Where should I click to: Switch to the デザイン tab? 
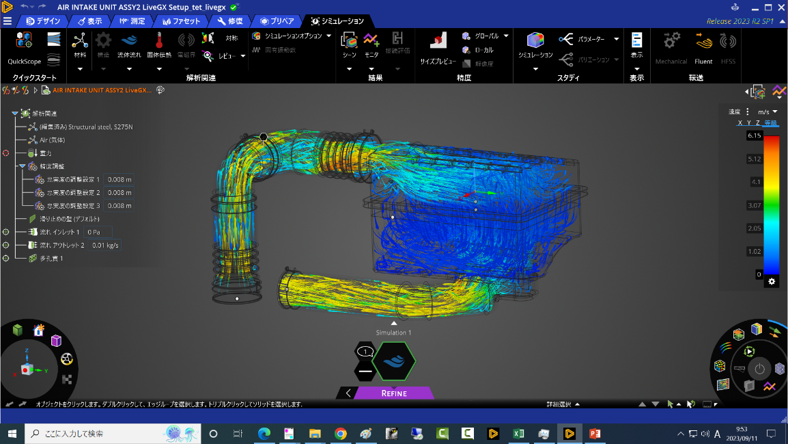point(43,21)
